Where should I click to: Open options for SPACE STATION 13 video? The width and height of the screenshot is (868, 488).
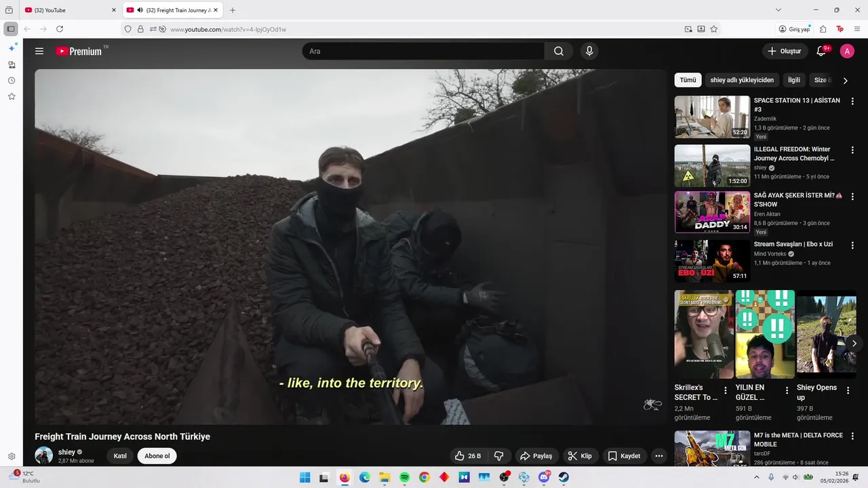tap(852, 101)
